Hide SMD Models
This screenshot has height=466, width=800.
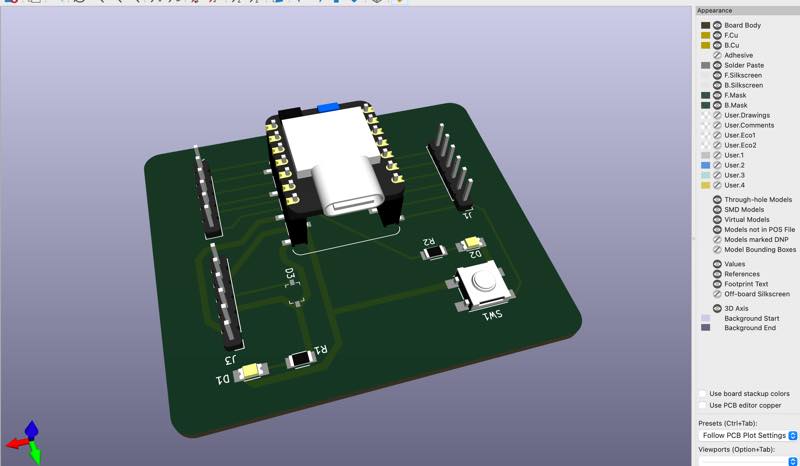pos(717,210)
